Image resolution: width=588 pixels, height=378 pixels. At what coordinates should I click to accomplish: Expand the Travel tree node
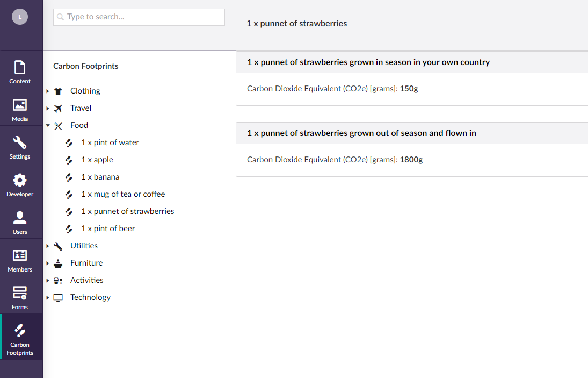click(48, 109)
